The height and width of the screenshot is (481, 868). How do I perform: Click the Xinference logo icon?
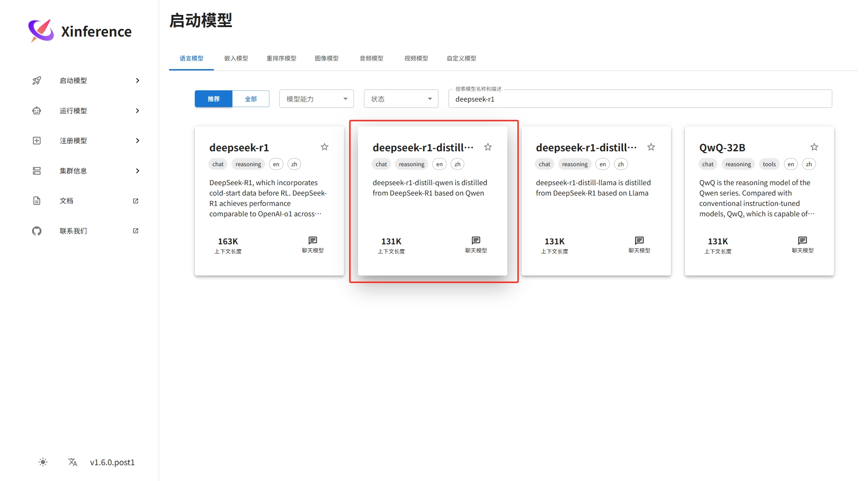click(41, 31)
